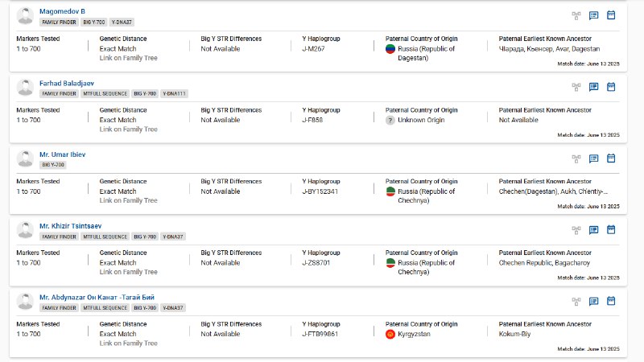644x362 pixels.
Task: Click Link on Family Tree under Abdynazar
Action: click(x=128, y=343)
